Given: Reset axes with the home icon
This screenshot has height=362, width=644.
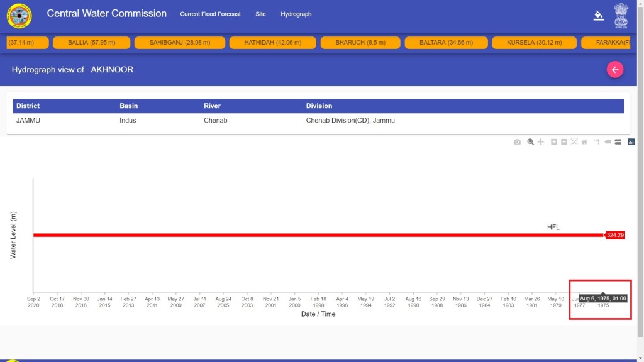Looking at the screenshot, I should coord(584,142).
